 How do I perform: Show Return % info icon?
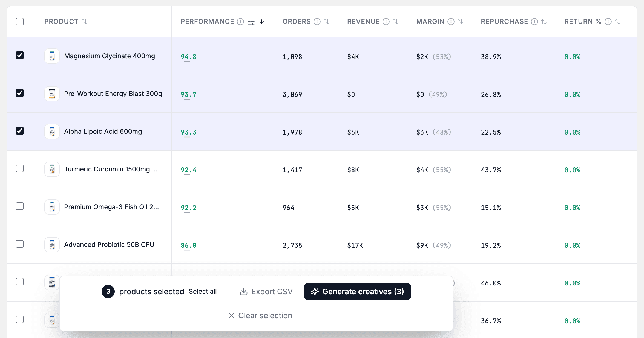click(608, 22)
